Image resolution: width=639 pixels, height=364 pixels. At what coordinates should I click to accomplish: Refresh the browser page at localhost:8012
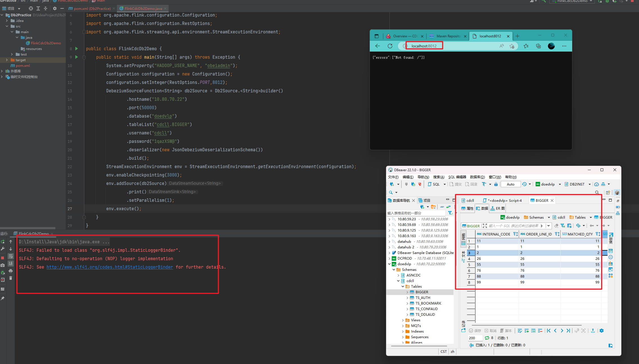coord(390,46)
